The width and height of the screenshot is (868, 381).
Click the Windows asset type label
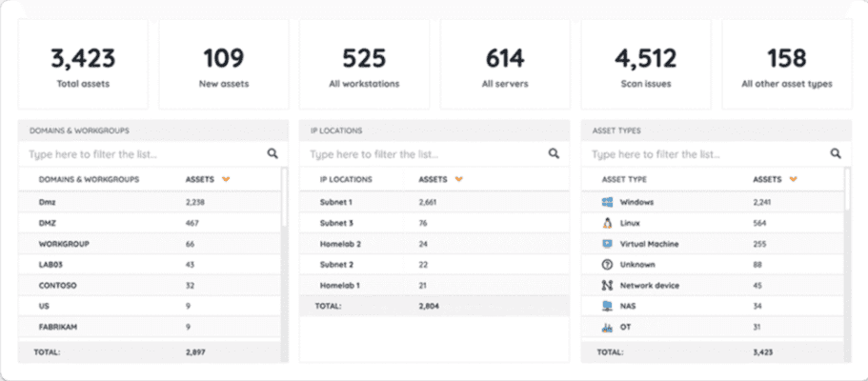(636, 202)
